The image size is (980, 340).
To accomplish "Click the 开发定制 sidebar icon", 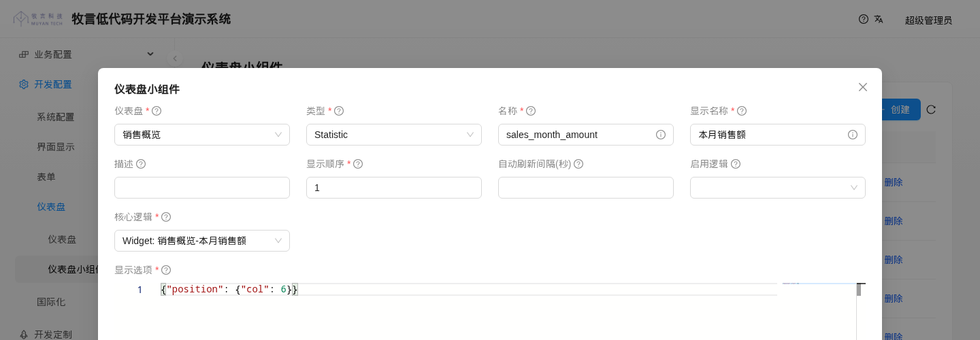I will coord(24,335).
